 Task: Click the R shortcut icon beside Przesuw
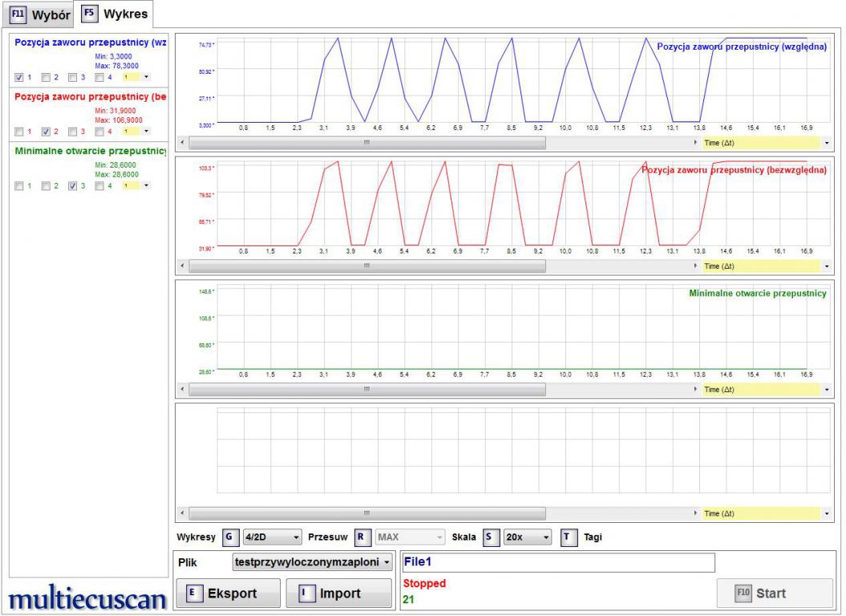362,537
